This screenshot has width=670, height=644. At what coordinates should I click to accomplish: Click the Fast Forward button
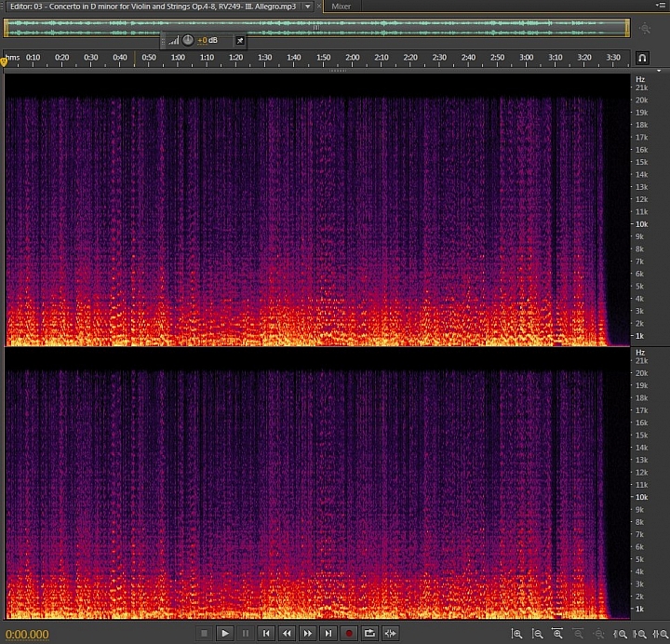[307, 633]
